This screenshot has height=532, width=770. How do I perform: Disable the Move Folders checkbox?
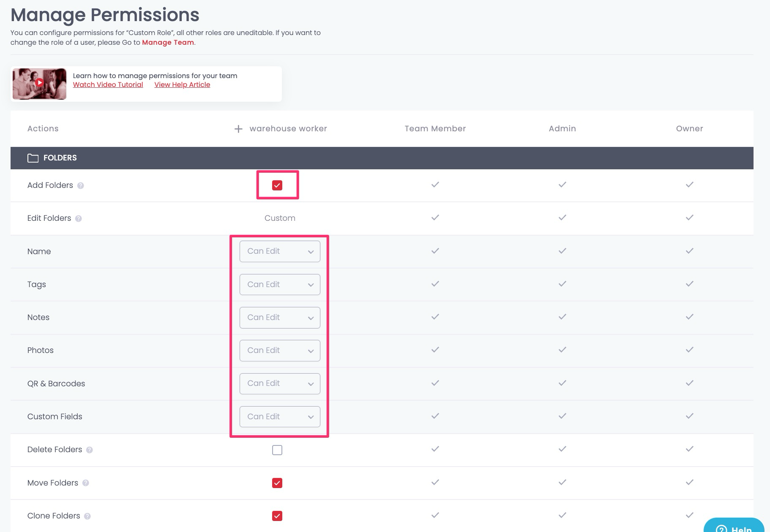(x=277, y=483)
